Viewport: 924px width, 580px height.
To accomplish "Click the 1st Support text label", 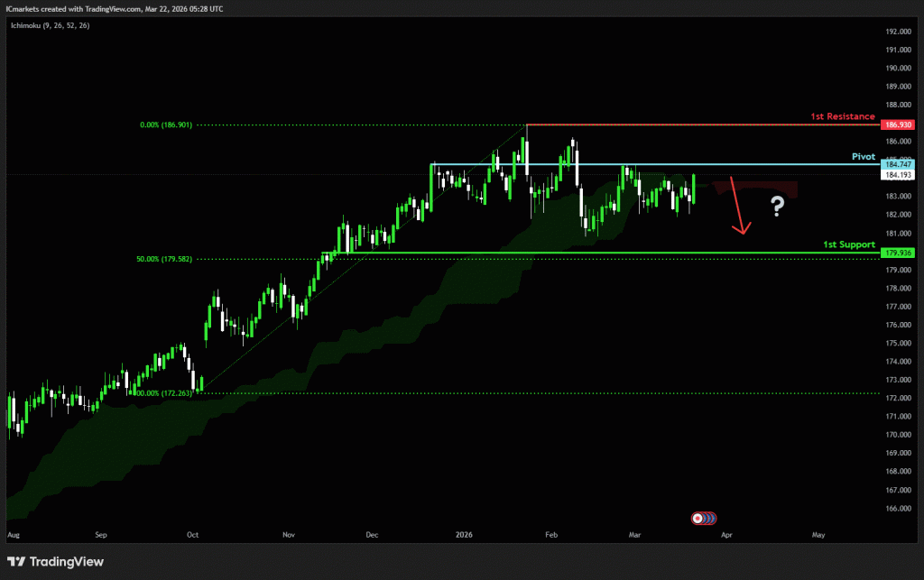I will [849, 244].
